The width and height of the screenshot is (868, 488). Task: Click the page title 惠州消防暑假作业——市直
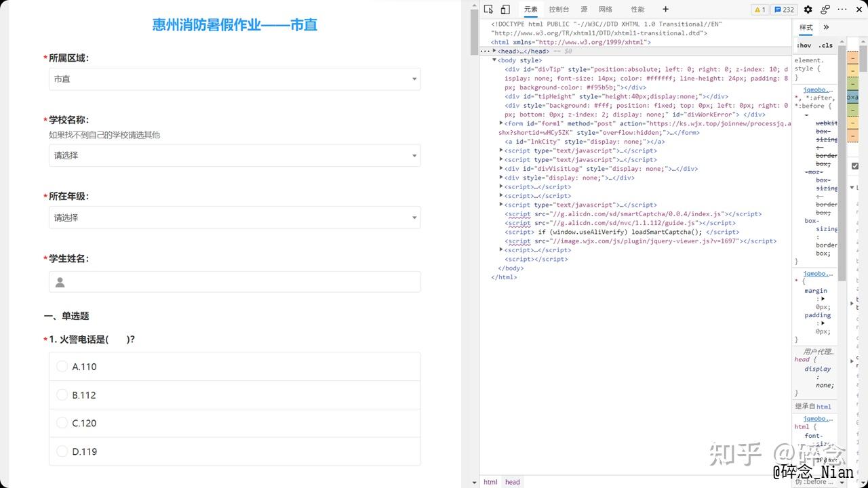[235, 25]
